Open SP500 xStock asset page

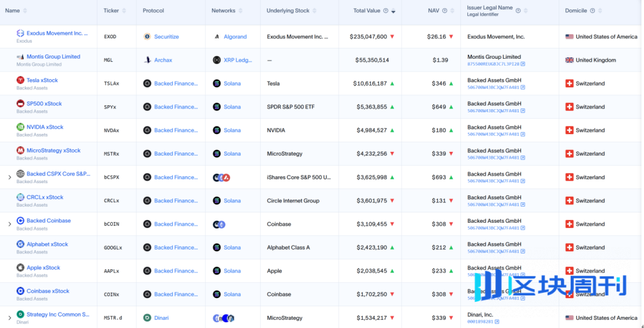[x=45, y=103]
